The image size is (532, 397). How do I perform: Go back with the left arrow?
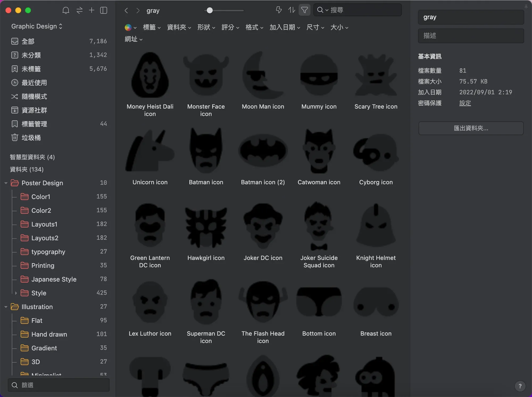tap(126, 10)
